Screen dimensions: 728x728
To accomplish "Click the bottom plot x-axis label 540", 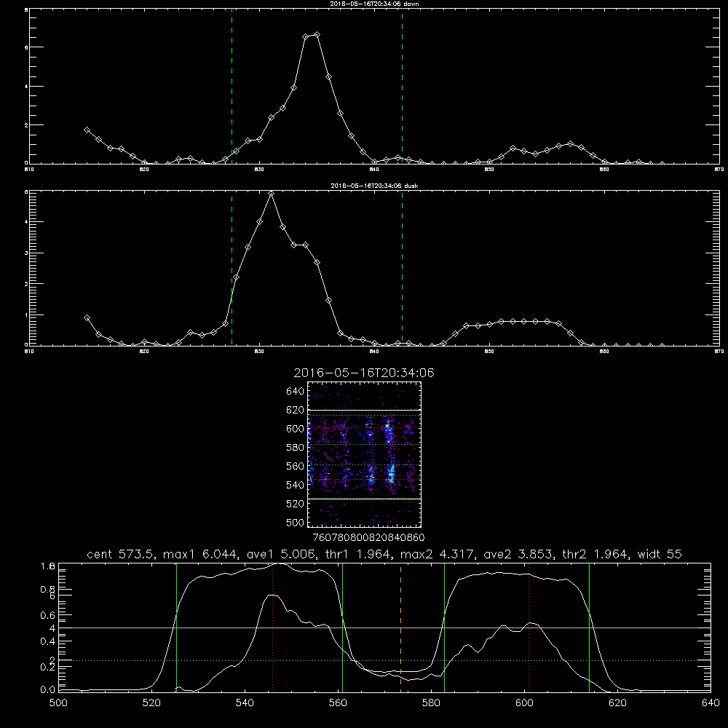I will [x=245, y=703].
